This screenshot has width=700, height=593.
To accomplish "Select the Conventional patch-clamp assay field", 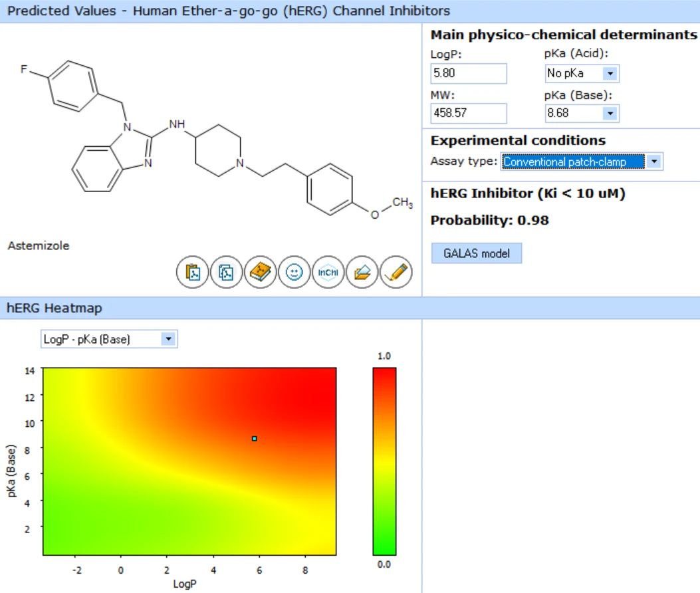I will (573, 162).
